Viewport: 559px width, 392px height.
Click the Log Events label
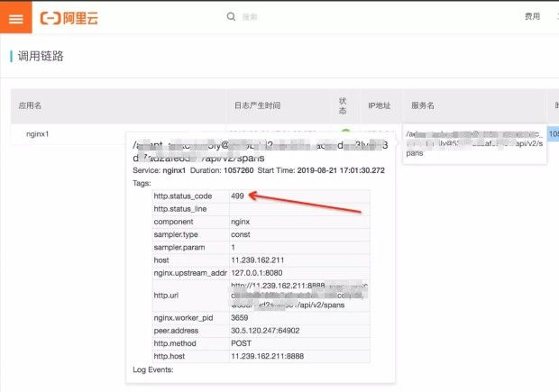click(153, 369)
